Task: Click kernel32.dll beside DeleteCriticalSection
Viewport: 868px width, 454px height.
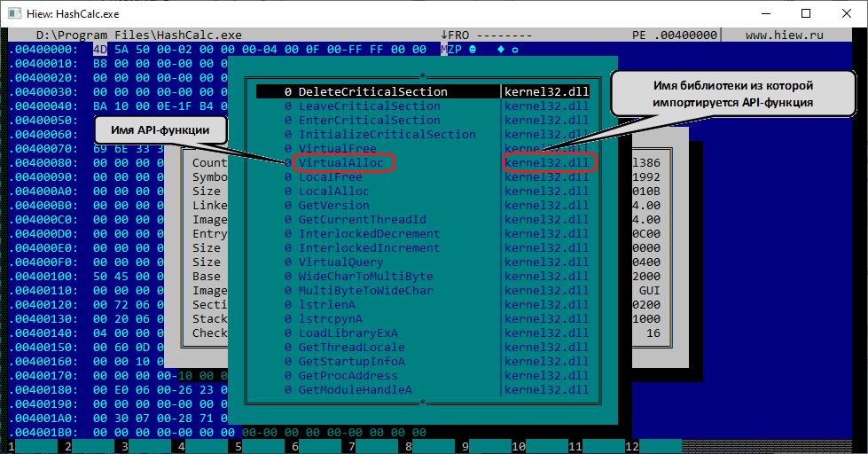Action: point(546,92)
